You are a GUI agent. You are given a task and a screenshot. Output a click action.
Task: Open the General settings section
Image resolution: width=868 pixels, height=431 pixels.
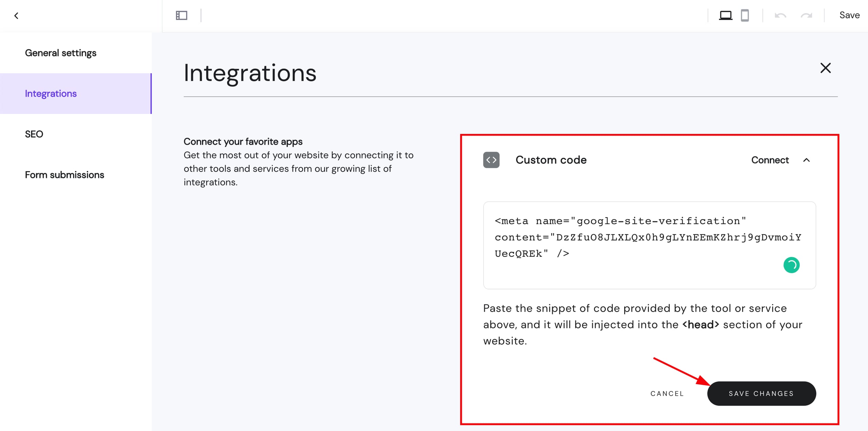tap(60, 53)
